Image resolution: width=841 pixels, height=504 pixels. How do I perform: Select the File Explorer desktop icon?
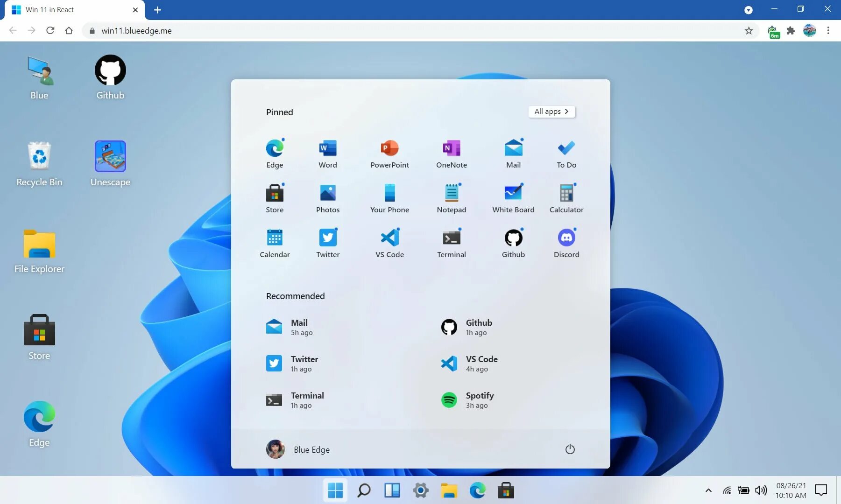pos(39,251)
